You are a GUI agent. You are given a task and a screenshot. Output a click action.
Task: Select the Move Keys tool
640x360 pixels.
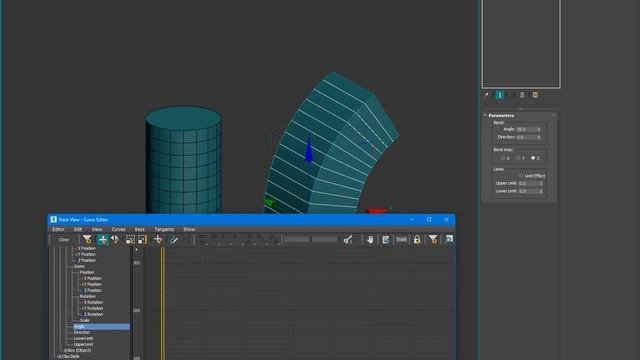point(102,240)
